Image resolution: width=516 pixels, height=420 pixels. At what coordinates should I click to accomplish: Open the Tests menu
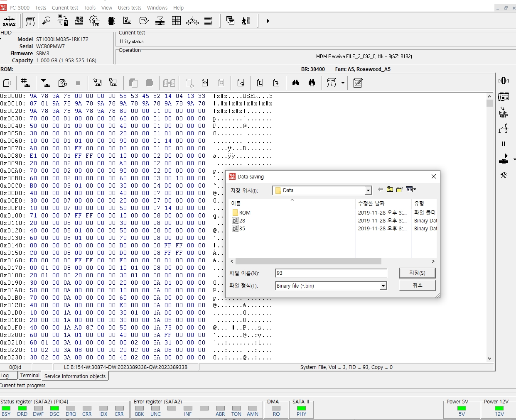click(x=40, y=7)
